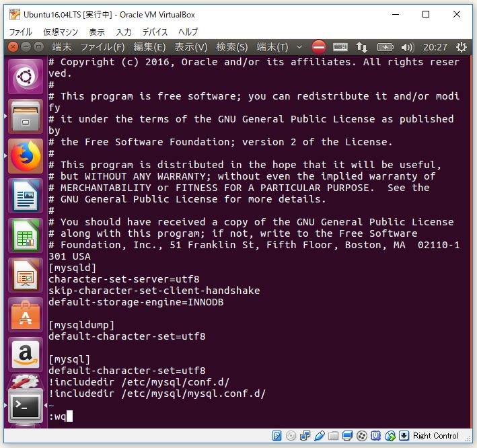Open VirtualBox 仮想マシン menu
477x448 pixels.
61,32
